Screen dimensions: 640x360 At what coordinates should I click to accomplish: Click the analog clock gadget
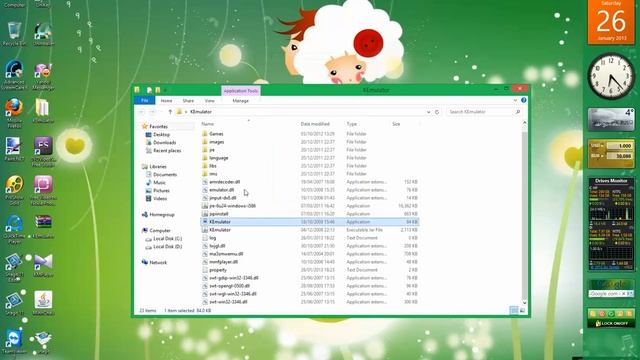click(611, 76)
